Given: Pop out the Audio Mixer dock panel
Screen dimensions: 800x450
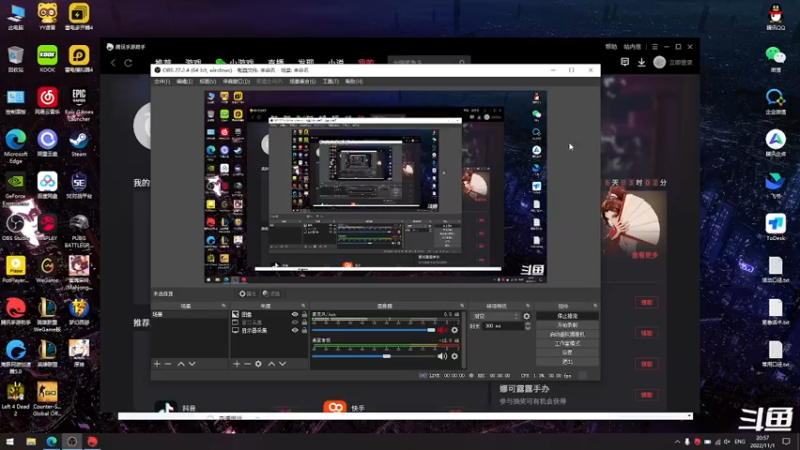Looking at the screenshot, I should [462, 306].
